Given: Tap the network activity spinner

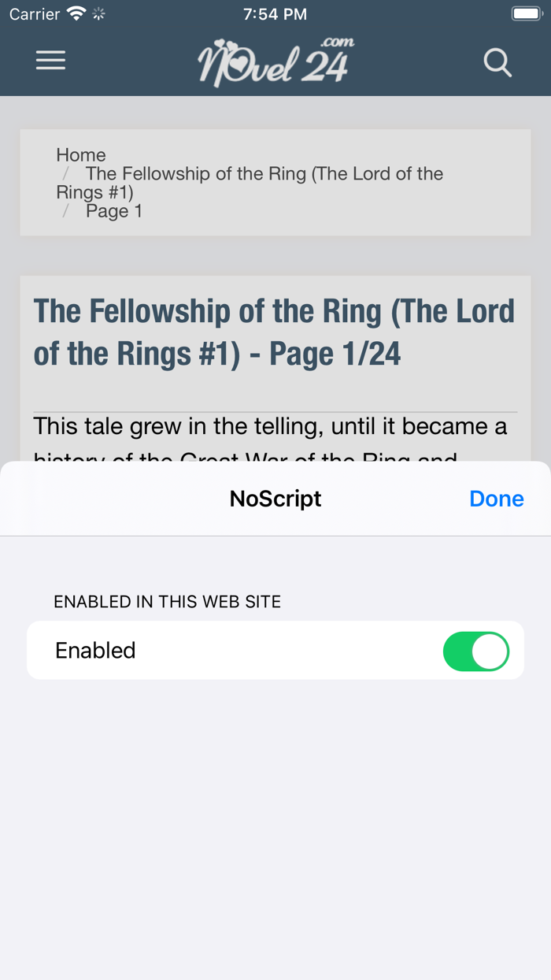Looking at the screenshot, I should tap(98, 13).
